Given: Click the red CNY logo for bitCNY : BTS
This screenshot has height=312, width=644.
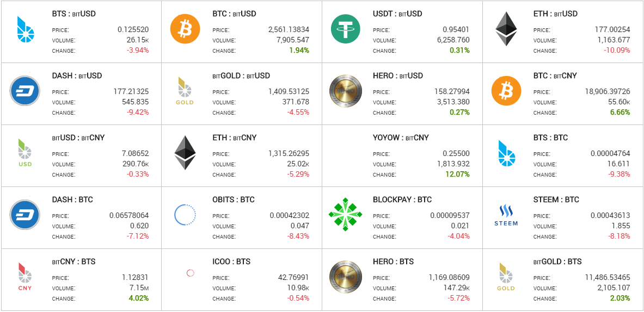Looking at the screenshot, I should coord(24,277).
